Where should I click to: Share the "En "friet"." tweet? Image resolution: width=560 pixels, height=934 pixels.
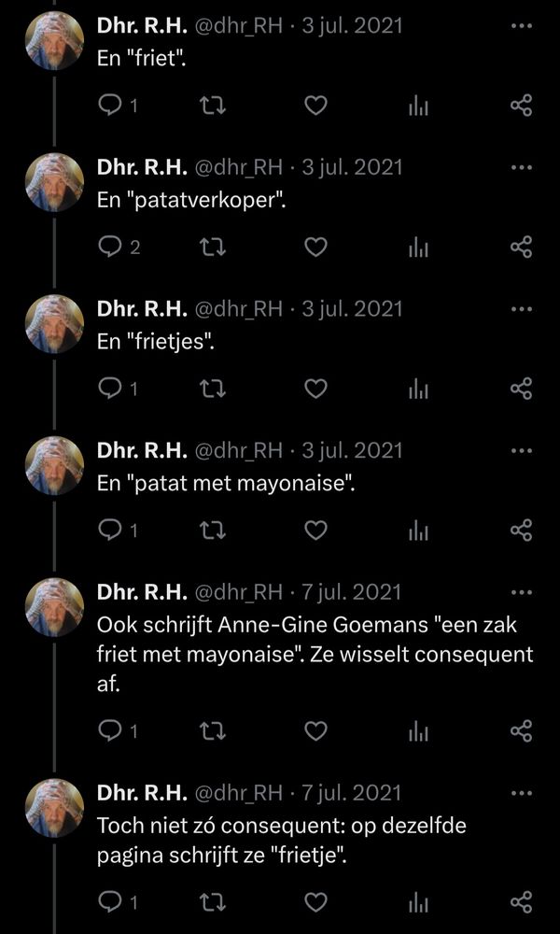point(521,106)
